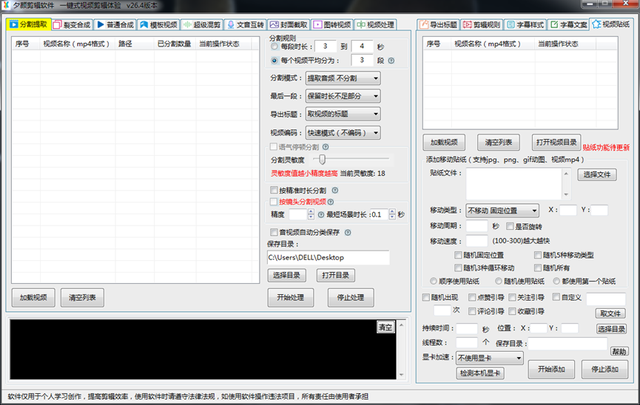Click the 导出标题 tab's orange edit icon
The height and width of the screenshot is (405, 640).
pos(424,25)
